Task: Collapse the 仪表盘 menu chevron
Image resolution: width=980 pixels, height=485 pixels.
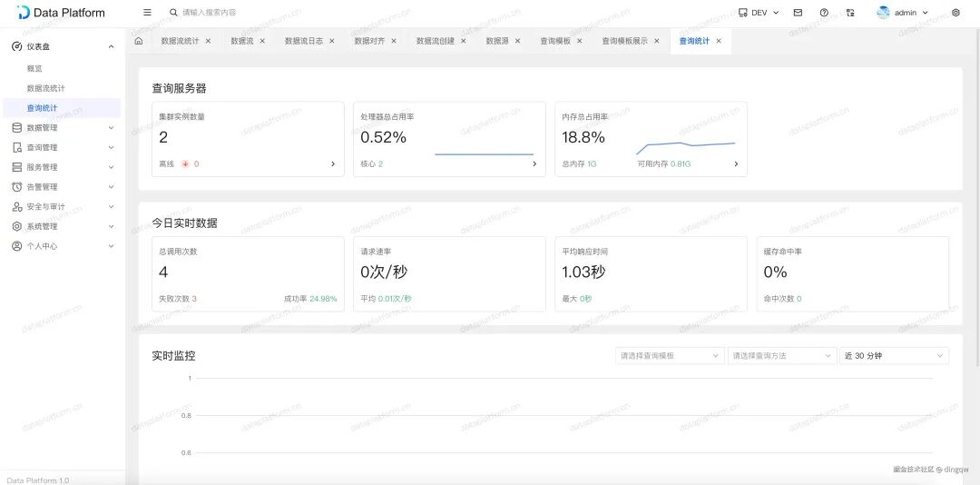Action: [x=112, y=46]
